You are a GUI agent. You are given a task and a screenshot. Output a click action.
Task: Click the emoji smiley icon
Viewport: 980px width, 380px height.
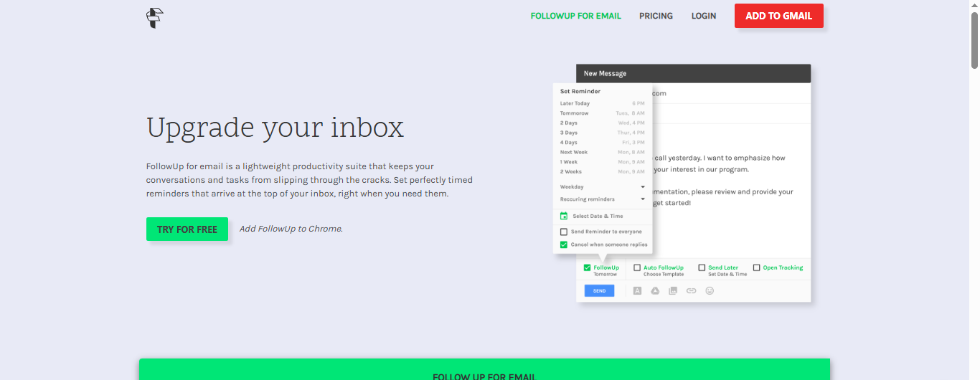point(710,291)
